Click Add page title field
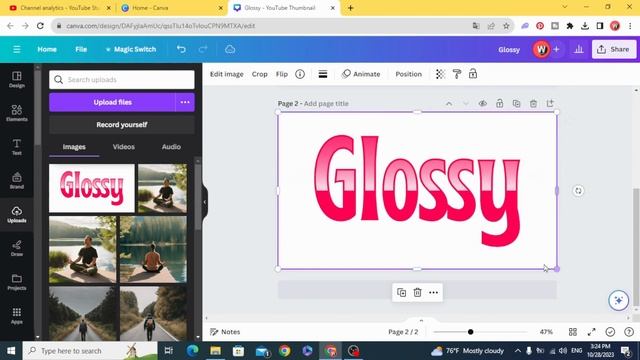 click(326, 104)
